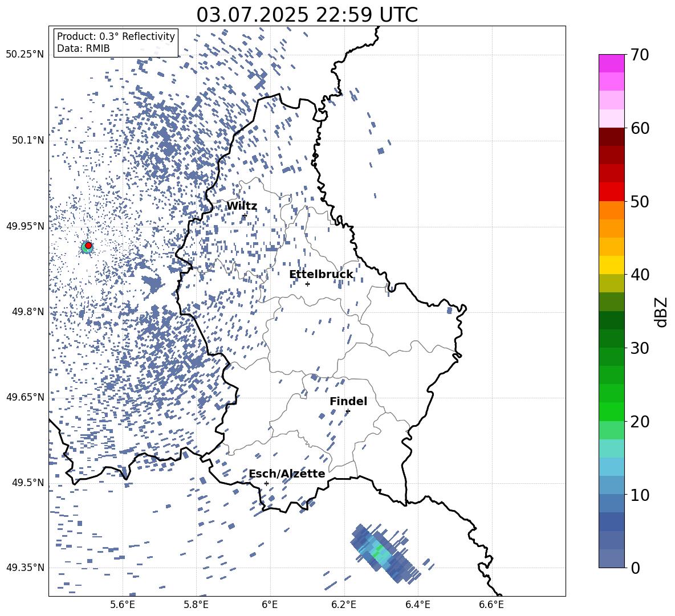
Task: Click the Esch/Alzette station cross marker
Action: point(266,483)
